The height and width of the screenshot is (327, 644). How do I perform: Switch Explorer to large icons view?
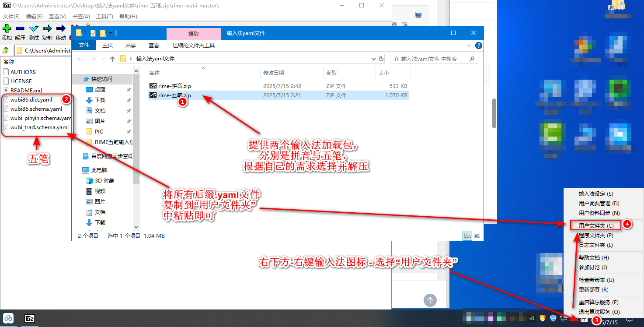[x=477, y=236]
